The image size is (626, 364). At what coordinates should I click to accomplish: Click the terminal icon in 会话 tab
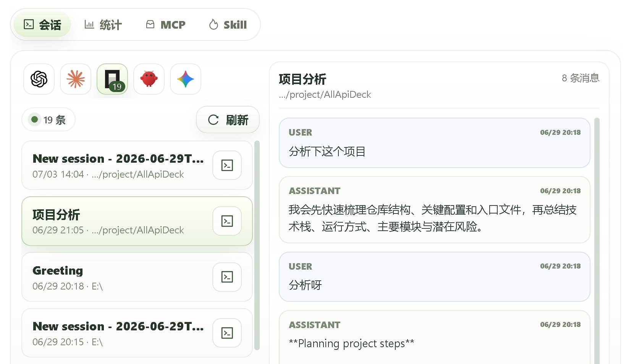pyautogui.click(x=29, y=24)
